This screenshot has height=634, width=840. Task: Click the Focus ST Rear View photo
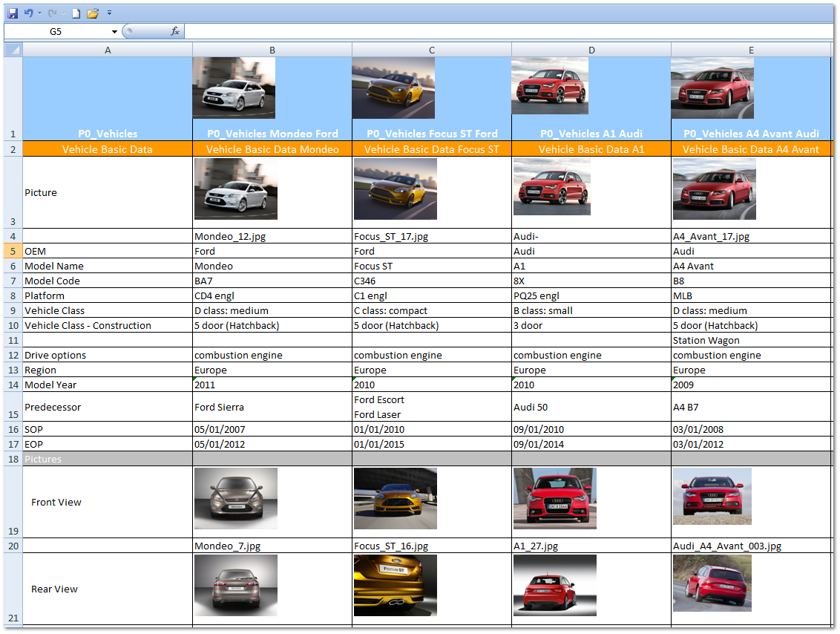396,585
